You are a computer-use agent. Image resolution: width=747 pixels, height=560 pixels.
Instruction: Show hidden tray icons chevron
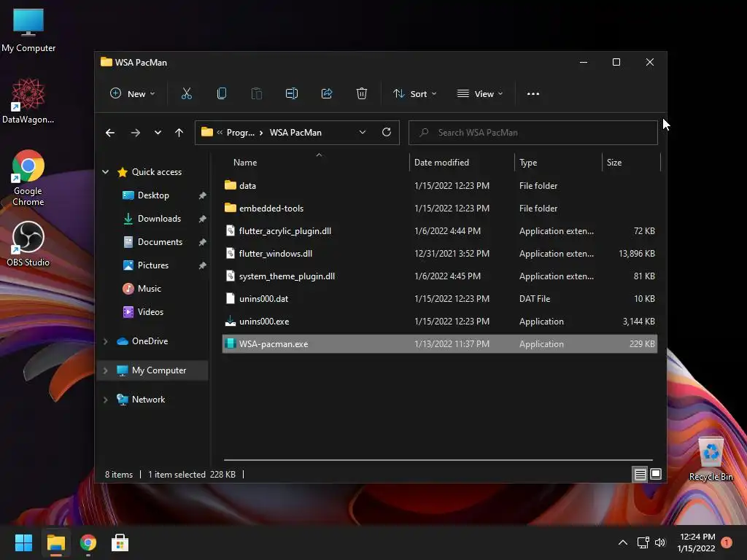click(x=623, y=542)
